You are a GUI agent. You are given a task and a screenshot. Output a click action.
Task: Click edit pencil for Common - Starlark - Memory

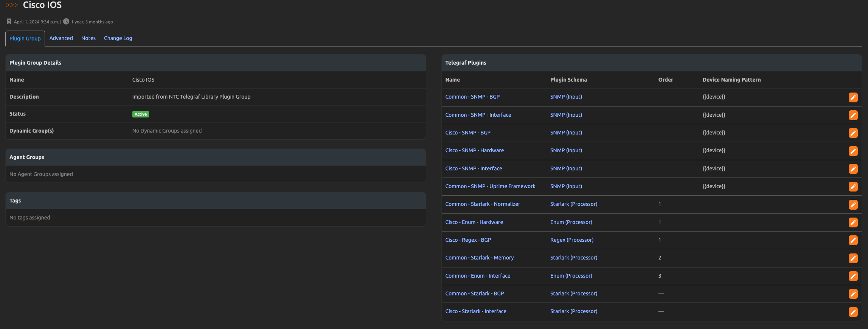[x=853, y=258]
